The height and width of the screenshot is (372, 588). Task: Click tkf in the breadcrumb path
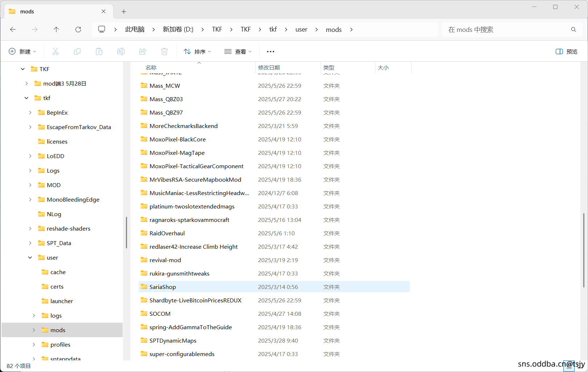click(x=273, y=29)
